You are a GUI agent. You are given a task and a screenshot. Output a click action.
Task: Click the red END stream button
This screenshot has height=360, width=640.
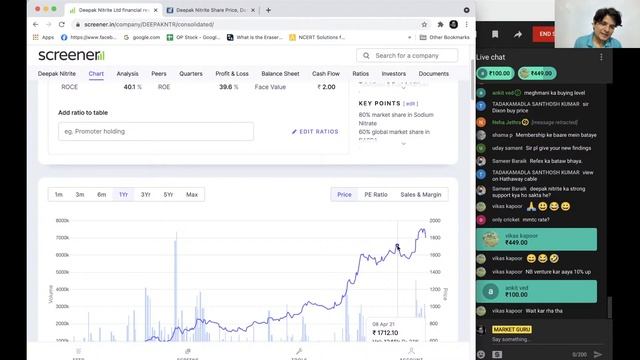(x=544, y=34)
